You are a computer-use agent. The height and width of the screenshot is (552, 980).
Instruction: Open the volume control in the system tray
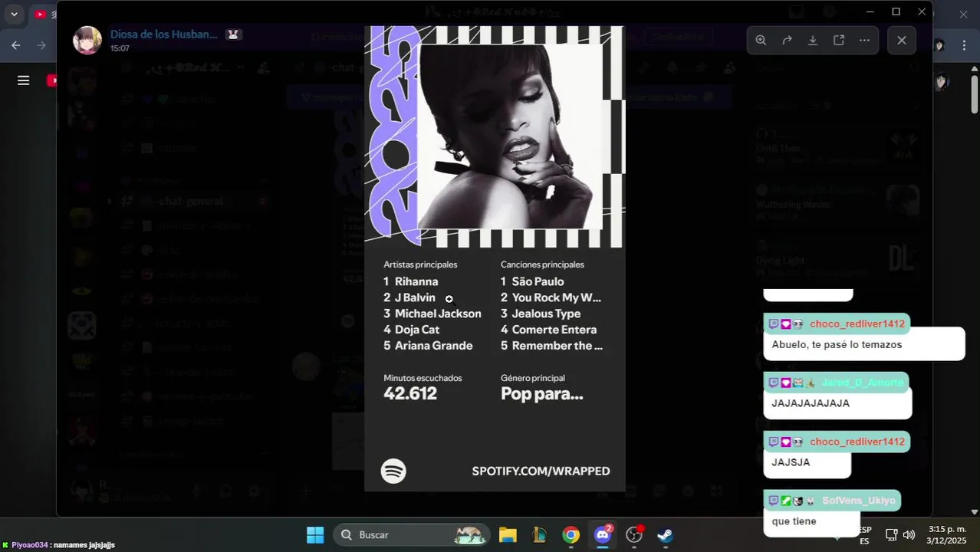[x=909, y=534]
